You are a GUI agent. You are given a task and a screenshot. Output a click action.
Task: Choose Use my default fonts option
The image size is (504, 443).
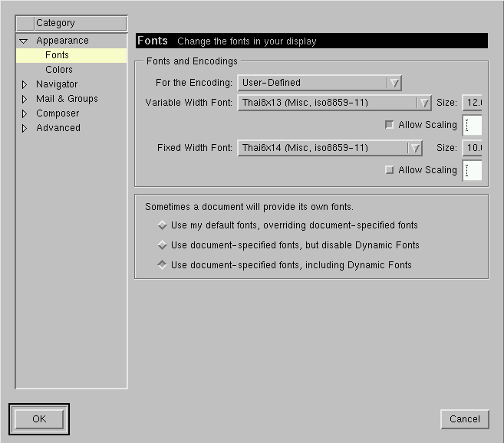pyautogui.click(x=162, y=225)
